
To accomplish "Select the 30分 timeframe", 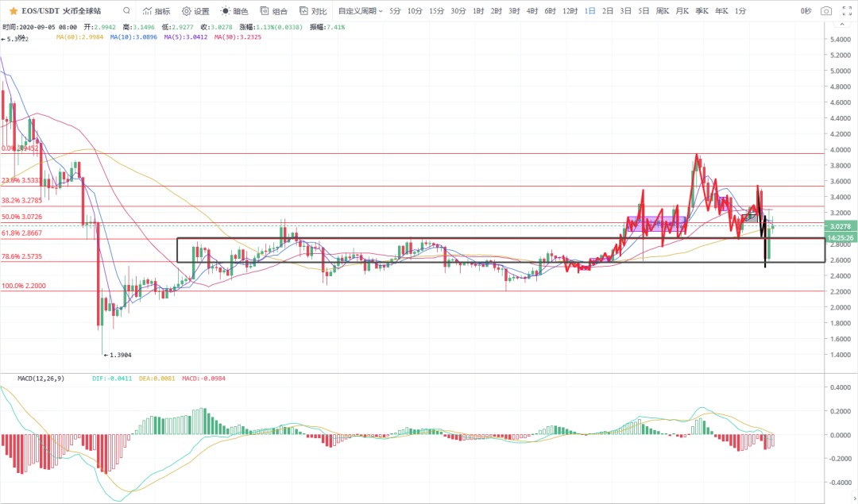I will [x=458, y=11].
